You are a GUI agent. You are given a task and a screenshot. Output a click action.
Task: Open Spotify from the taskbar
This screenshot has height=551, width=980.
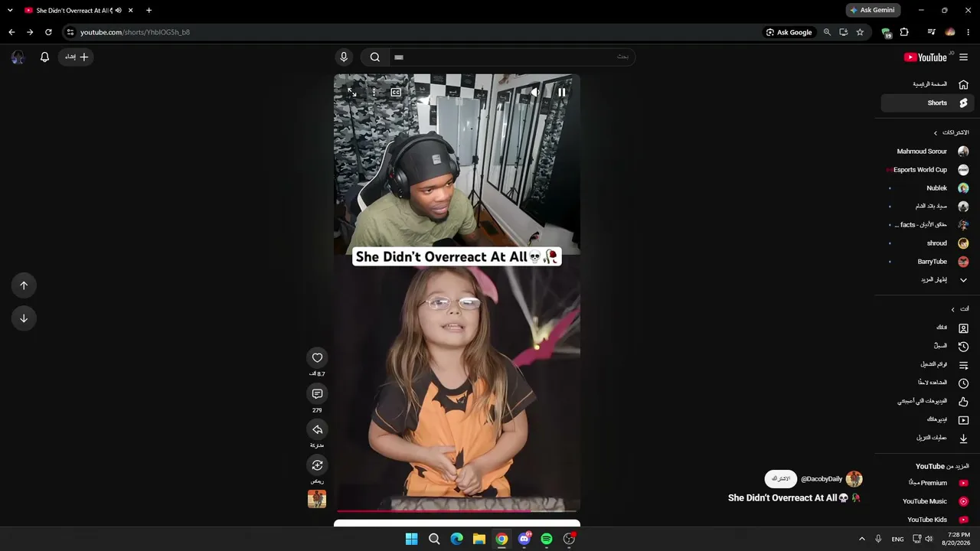(547, 539)
